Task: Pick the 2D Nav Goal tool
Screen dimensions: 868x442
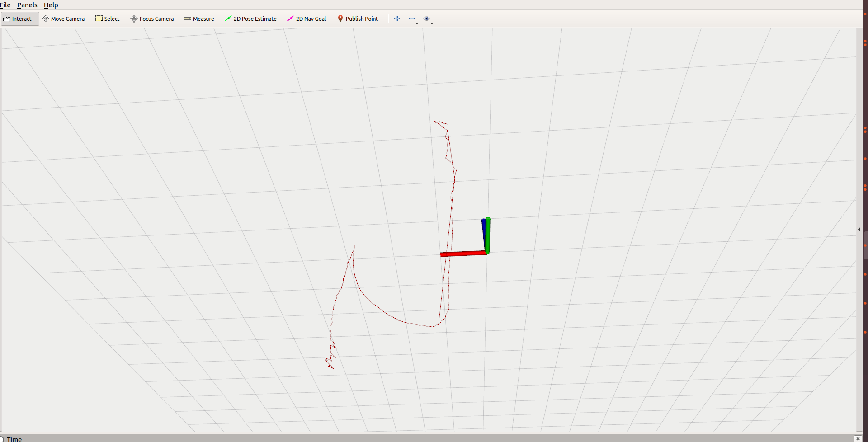Action: (307, 19)
